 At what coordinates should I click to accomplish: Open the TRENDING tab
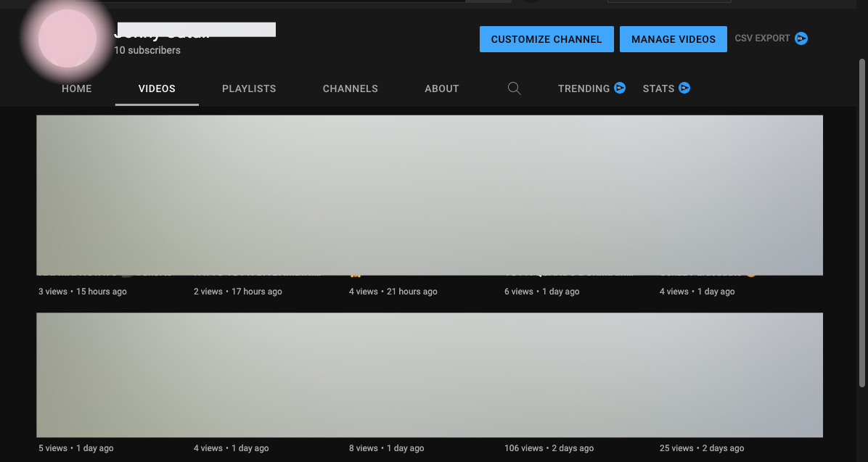(584, 88)
